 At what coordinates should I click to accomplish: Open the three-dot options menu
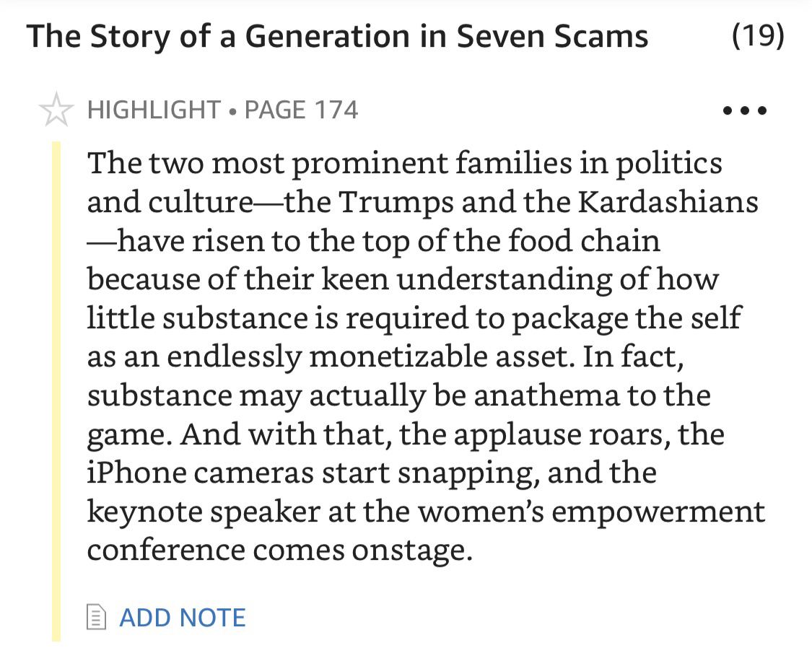click(744, 111)
